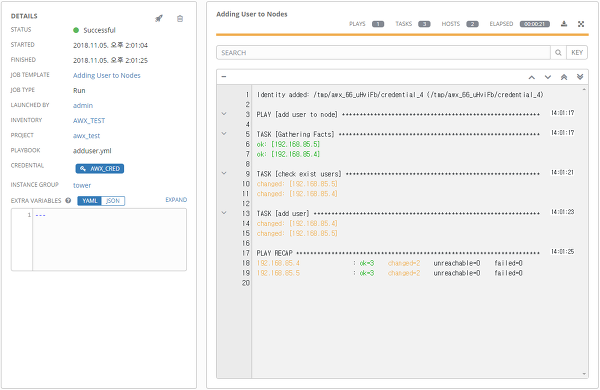This screenshot has width=600, height=390.
Task: Select changed 192.168.85.5 under check exist users
Action: (297, 184)
